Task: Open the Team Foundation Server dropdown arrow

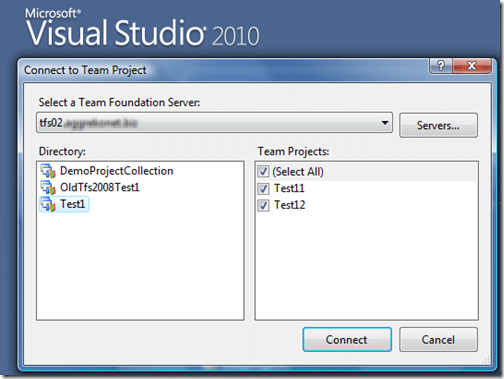Action: (x=385, y=123)
